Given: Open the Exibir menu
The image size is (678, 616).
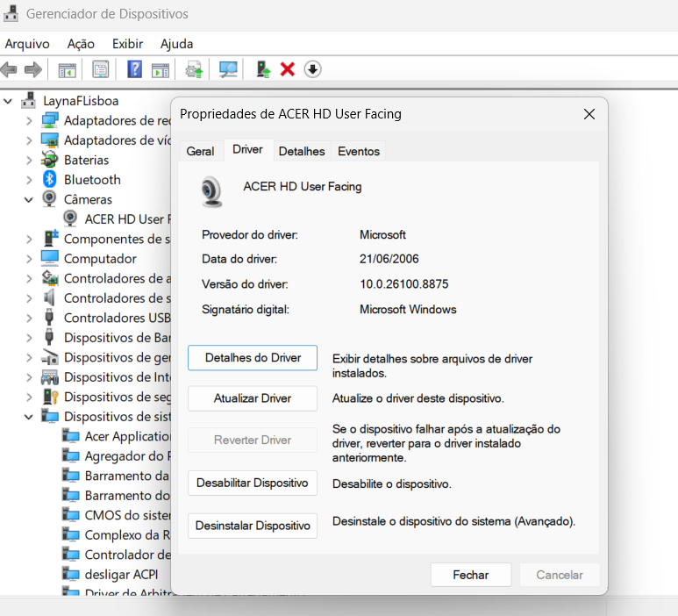Looking at the screenshot, I should click(x=127, y=44).
